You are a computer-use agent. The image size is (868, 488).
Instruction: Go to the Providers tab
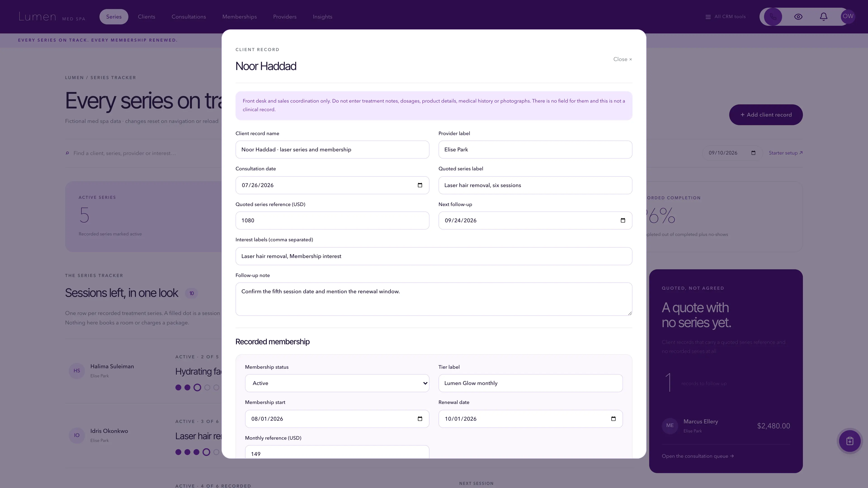click(285, 16)
